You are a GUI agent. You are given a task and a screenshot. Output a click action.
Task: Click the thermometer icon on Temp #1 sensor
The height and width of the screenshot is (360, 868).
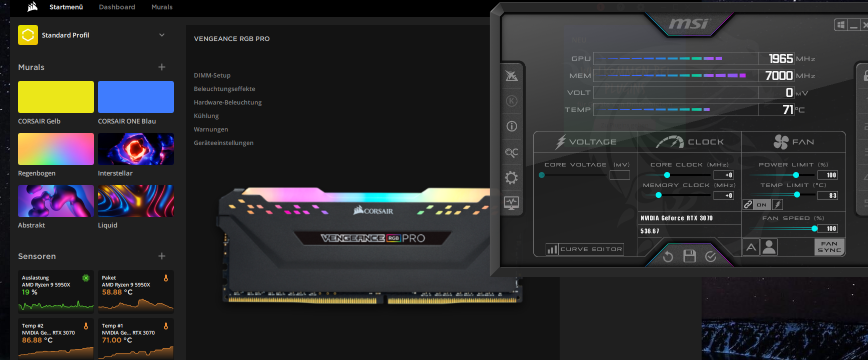click(x=166, y=326)
